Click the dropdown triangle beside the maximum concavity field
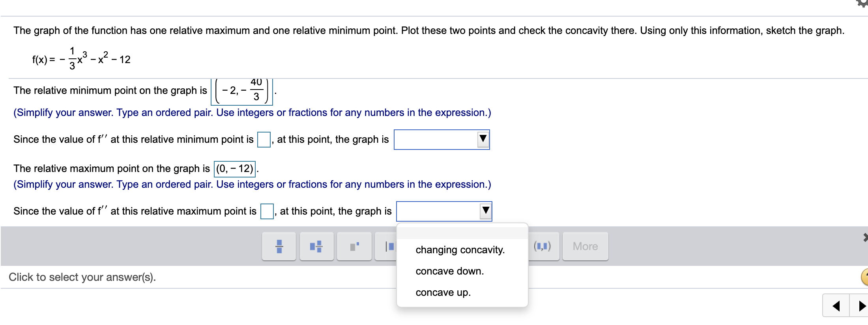Viewport: 868px width, 325px height. pyautogui.click(x=484, y=211)
